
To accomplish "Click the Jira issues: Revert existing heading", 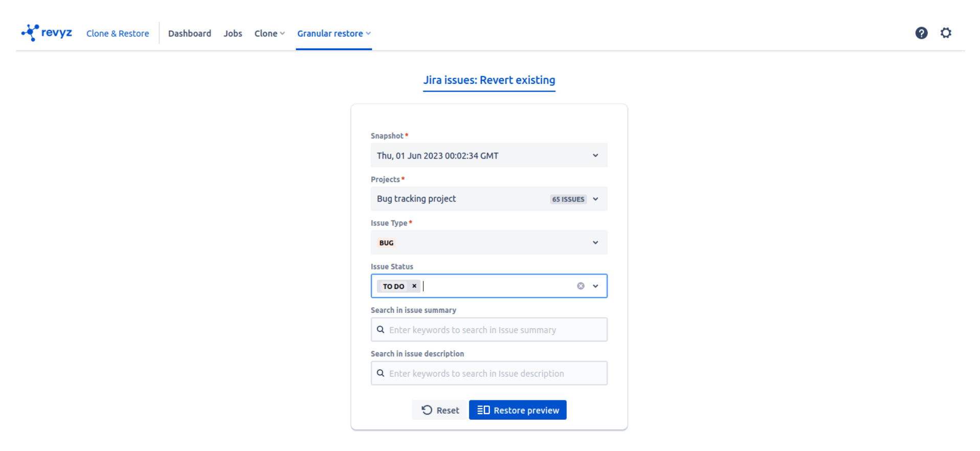I will pos(489,80).
